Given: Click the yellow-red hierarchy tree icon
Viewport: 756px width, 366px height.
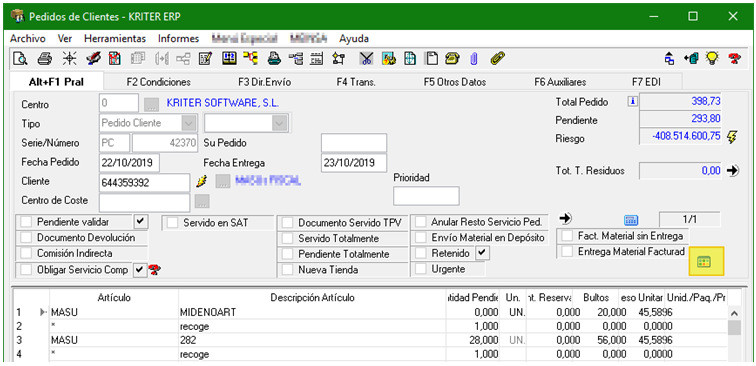Looking at the screenshot, I should pos(250,58).
